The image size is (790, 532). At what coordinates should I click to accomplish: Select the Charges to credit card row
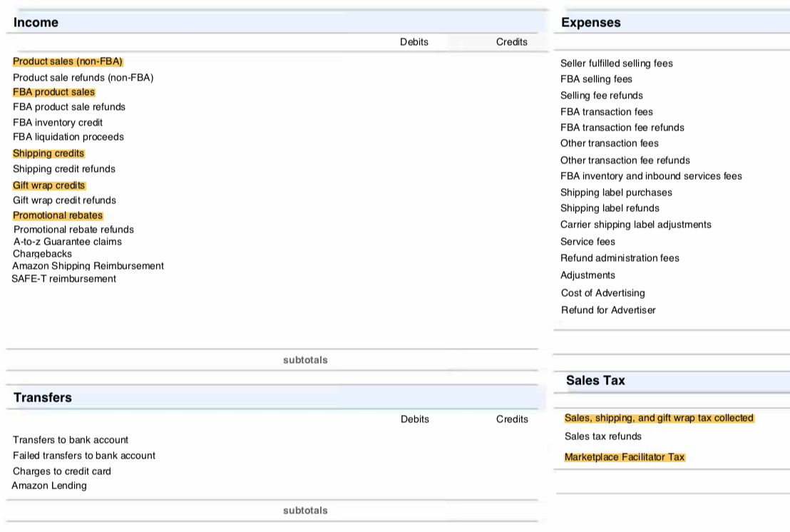pyautogui.click(x=62, y=471)
